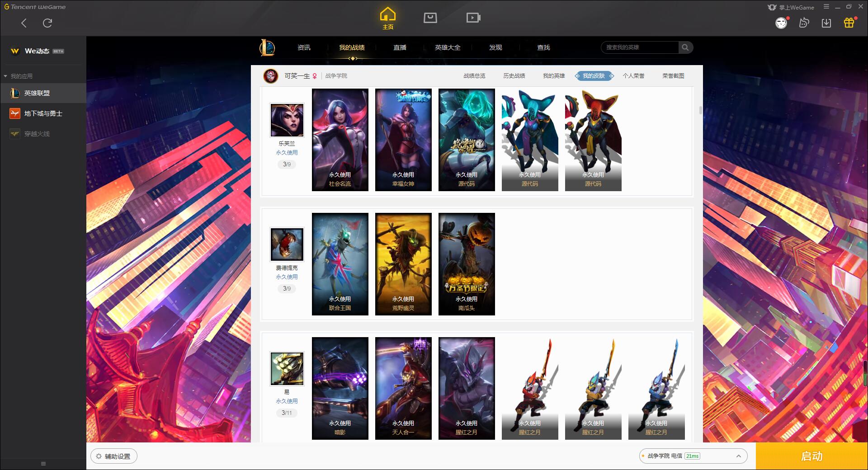
Task: Click the skin list vertical scrollbar
Action: click(700, 110)
